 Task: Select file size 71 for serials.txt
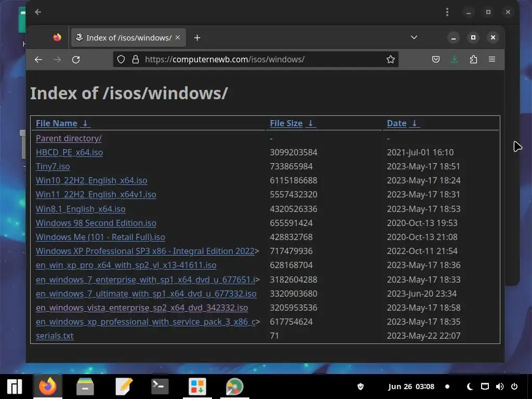(274, 336)
